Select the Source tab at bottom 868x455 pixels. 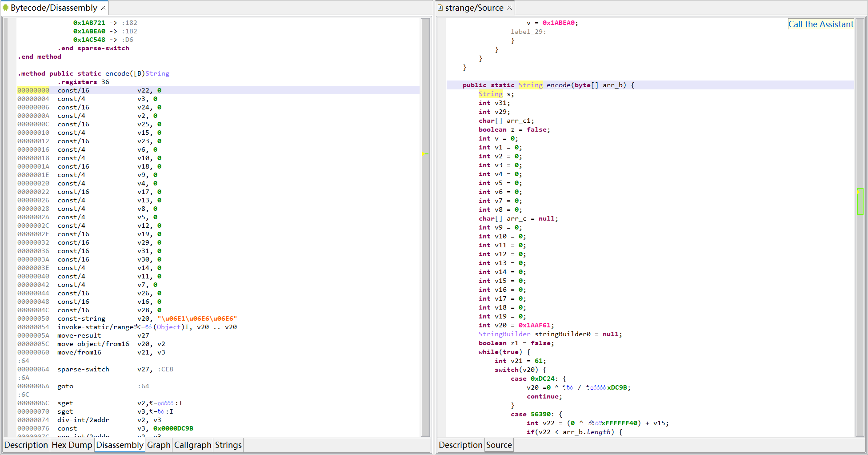tap(499, 445)
